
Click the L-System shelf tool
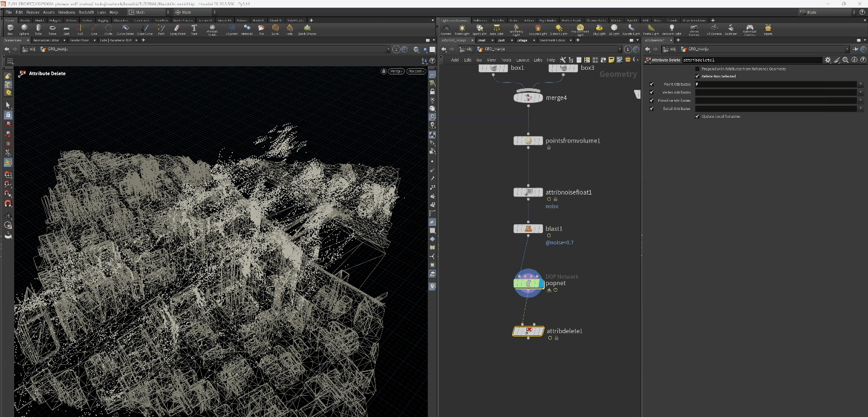[231, 28]
